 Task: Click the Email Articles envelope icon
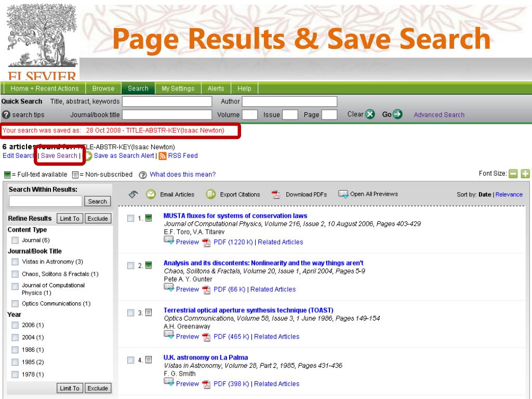pyautogui.click(x=151, y=194)
